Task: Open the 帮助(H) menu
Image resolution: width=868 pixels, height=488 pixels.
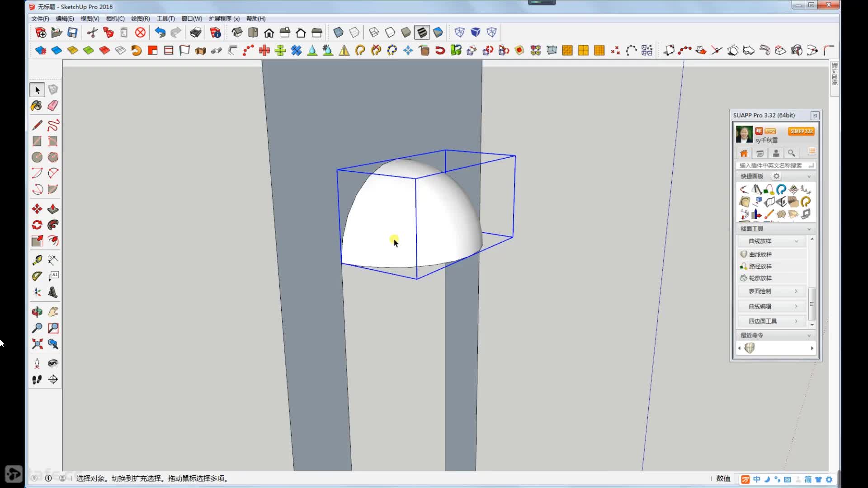Action: pyautogui.click(x=256, y=19)
